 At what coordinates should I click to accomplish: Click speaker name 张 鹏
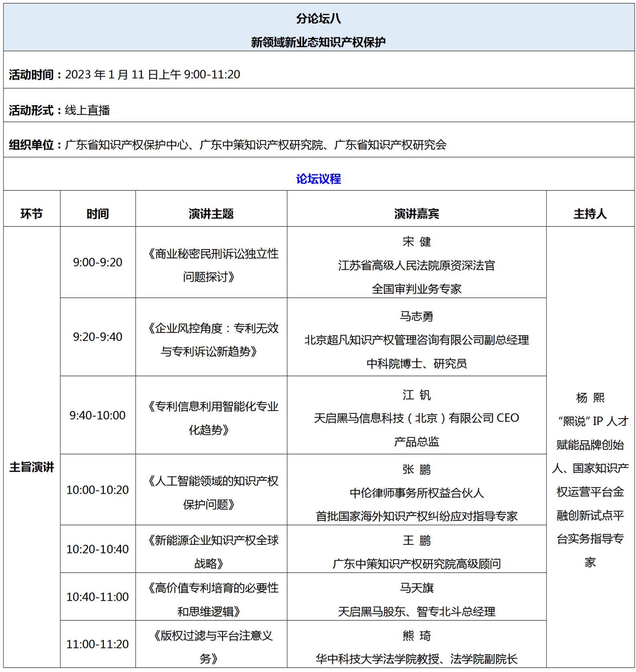416,469
